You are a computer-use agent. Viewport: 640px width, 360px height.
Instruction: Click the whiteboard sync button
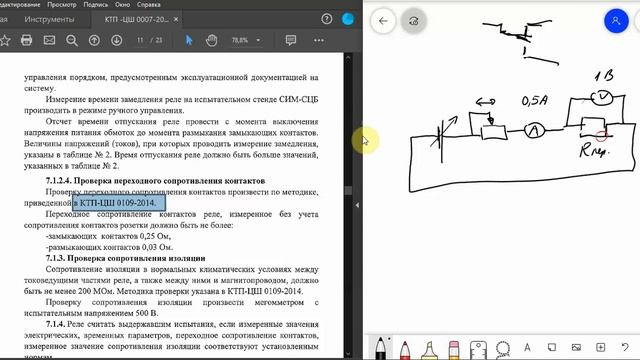(413, 21)
